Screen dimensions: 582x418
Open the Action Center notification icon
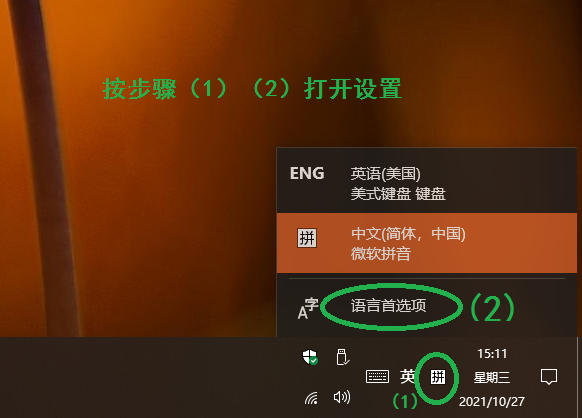point(549,377)
